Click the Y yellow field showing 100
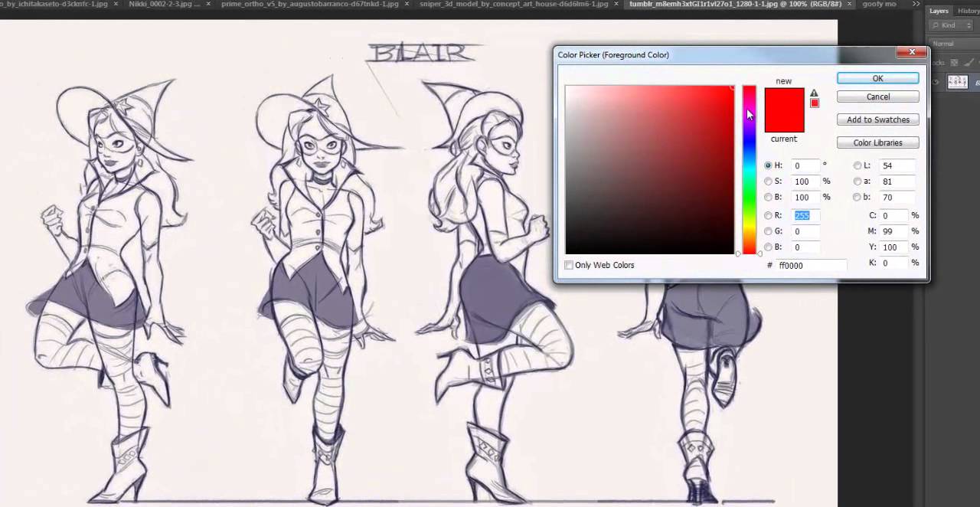 893,247
